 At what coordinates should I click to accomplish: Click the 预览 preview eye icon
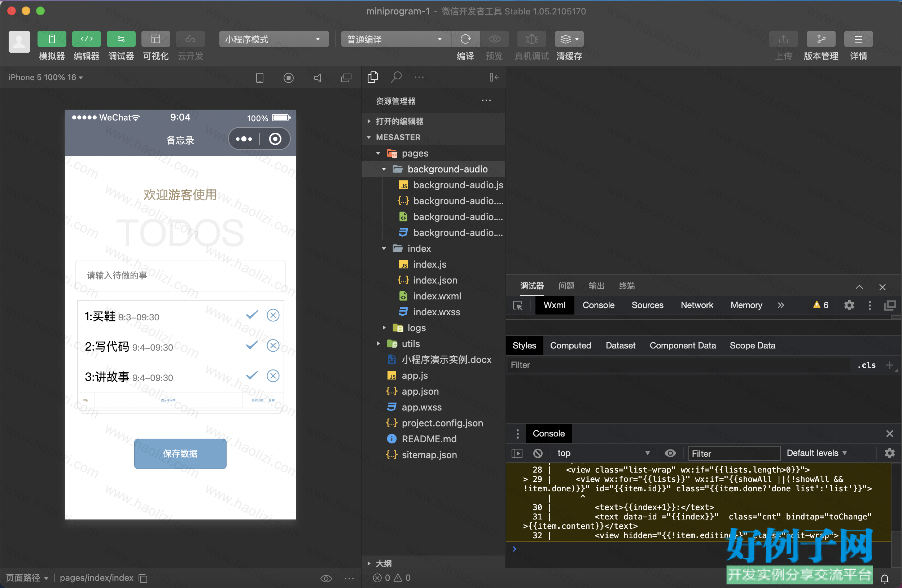coord(494,39)
